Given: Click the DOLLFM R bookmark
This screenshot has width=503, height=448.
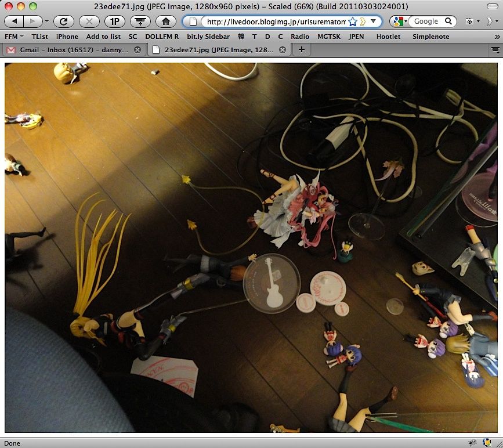Looking at the screenshot, I should [x=162, y=36].
